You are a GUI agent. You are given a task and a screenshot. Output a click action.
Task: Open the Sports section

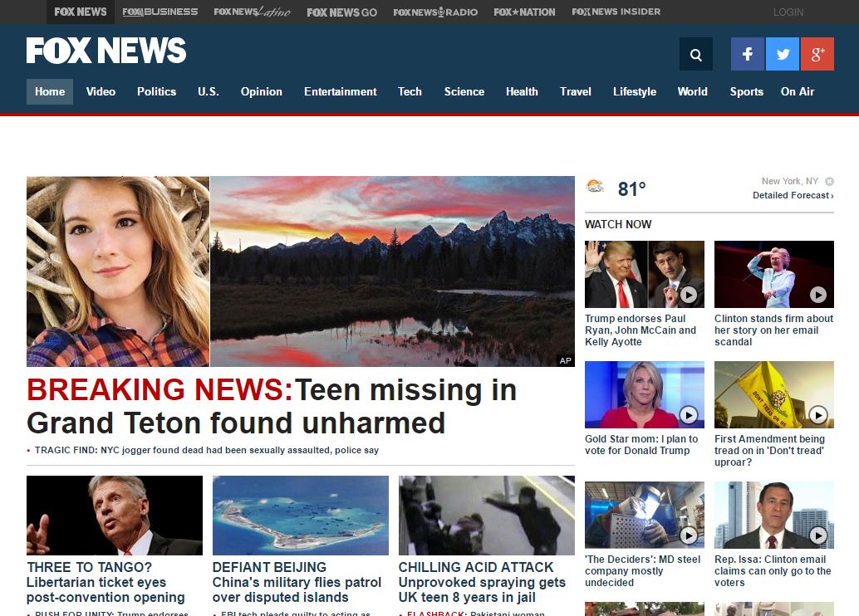tap(746, 91)
